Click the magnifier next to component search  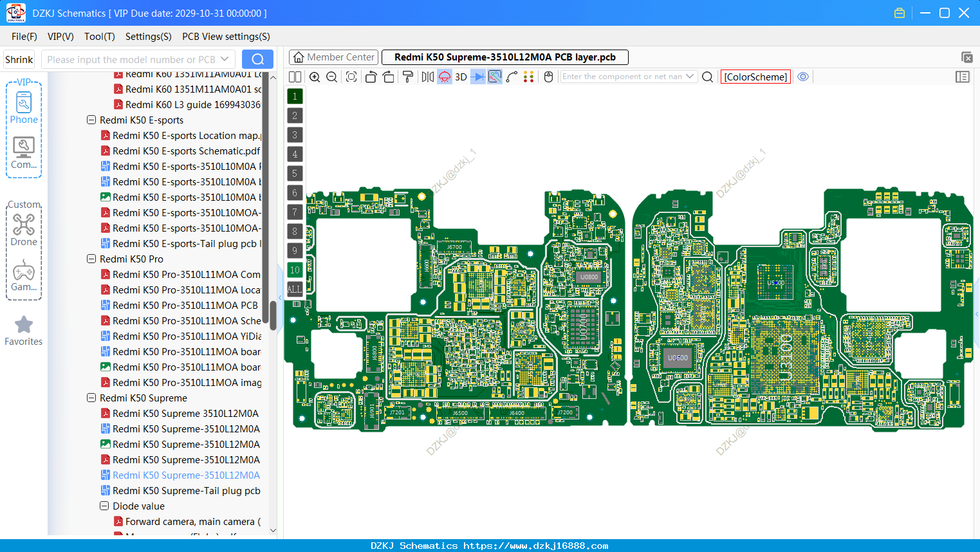click(x=707, y=77)
